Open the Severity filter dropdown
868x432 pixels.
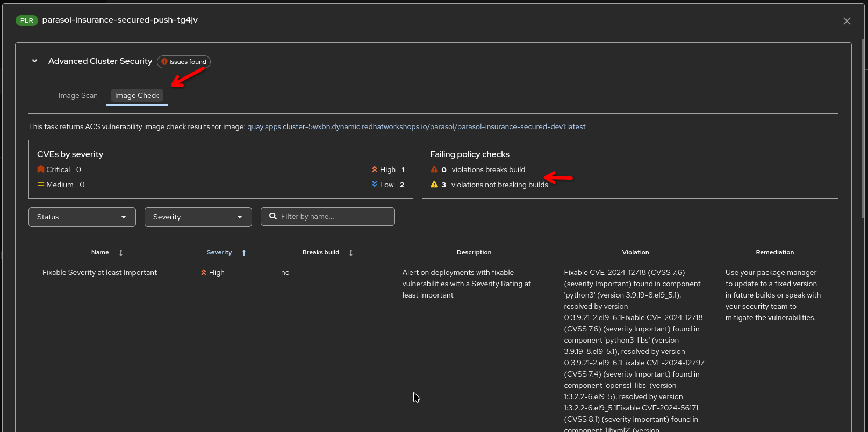198,217
